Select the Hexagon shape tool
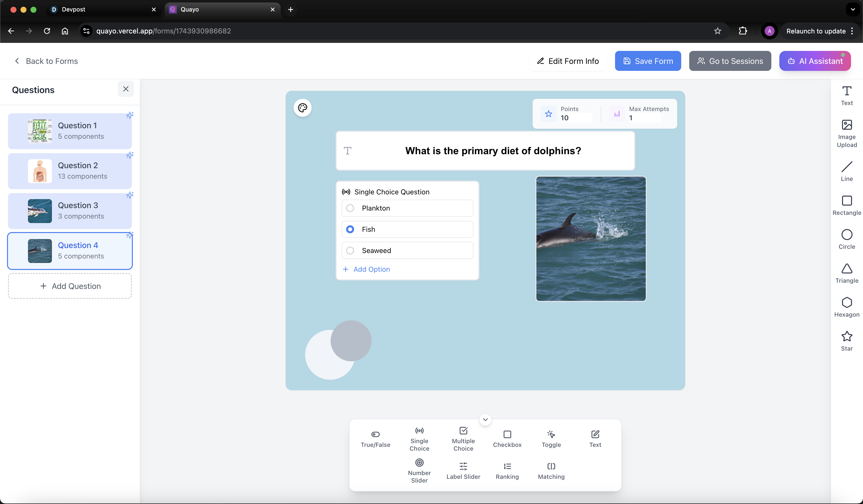 coord(847,307)
